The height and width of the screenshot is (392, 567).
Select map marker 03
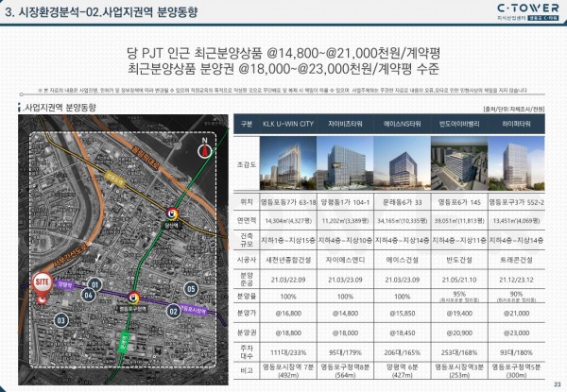click(x=62, y=320)
